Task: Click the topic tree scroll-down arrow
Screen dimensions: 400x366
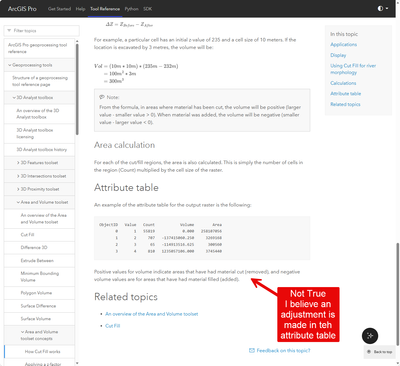Action: tap(77, 363)
